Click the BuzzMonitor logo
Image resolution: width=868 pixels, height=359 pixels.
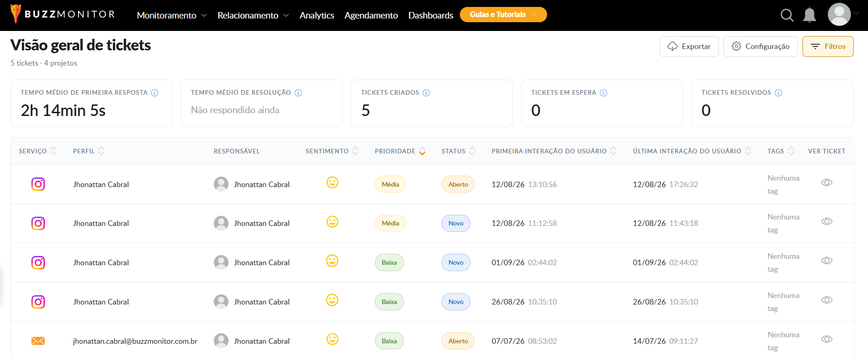pos(63,14)
